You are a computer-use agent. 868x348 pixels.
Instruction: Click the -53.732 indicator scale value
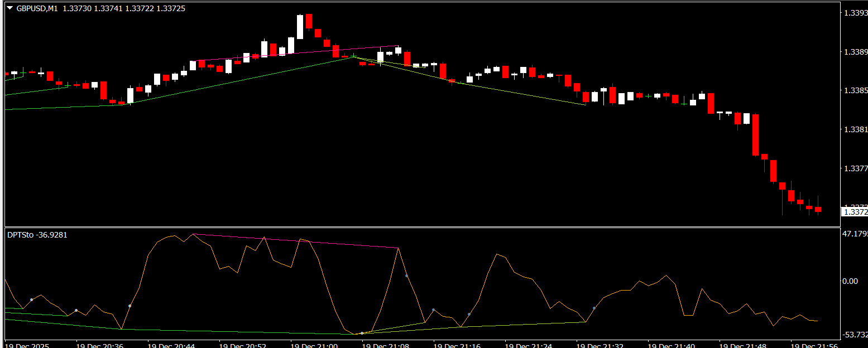tap(855, 335)
